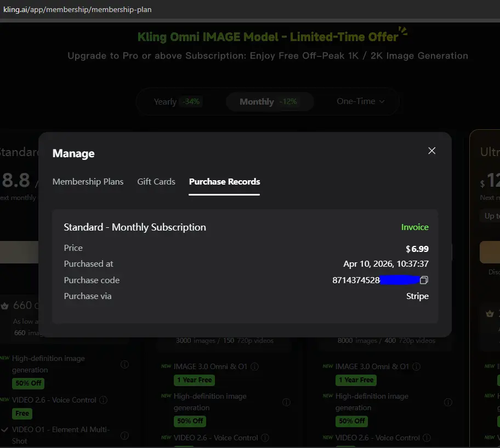Close the Manage dialog
This screenshot has width=500, height=448.
click(x=432, y=151)
